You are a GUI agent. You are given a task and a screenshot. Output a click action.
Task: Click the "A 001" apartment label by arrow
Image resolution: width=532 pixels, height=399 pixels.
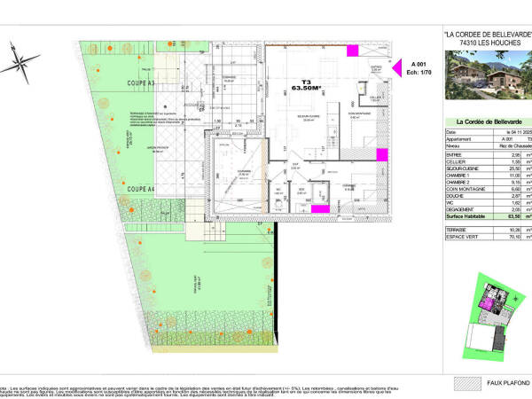(x=419, y=64)
